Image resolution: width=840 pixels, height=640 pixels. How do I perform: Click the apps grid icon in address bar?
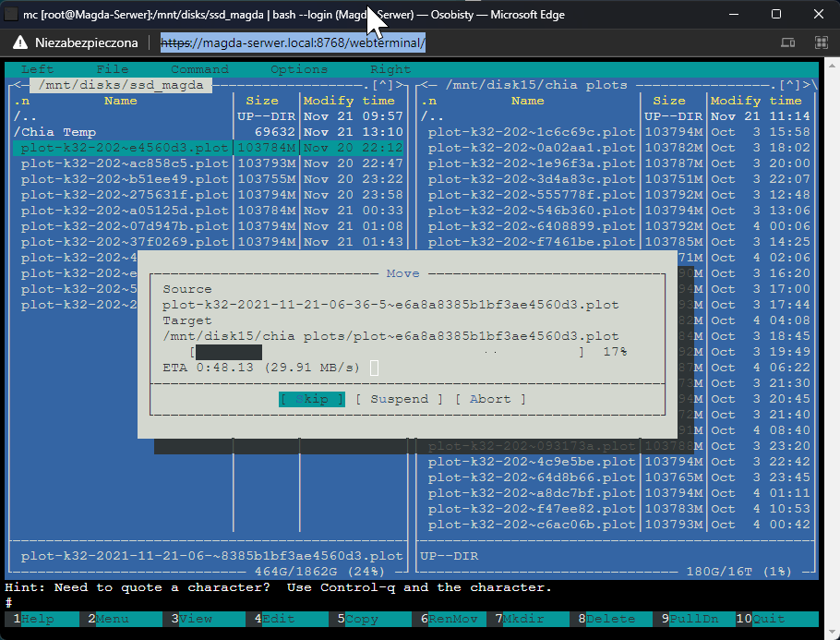[821, 42]
